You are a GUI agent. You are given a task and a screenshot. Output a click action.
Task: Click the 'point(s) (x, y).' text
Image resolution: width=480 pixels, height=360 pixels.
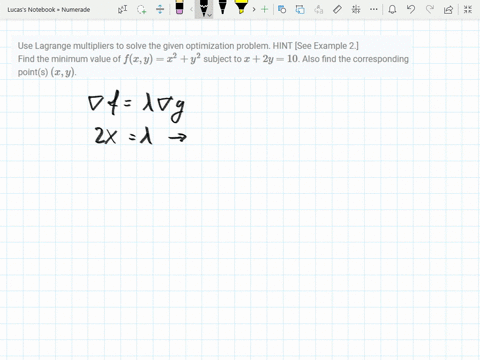tap(47, 72)
